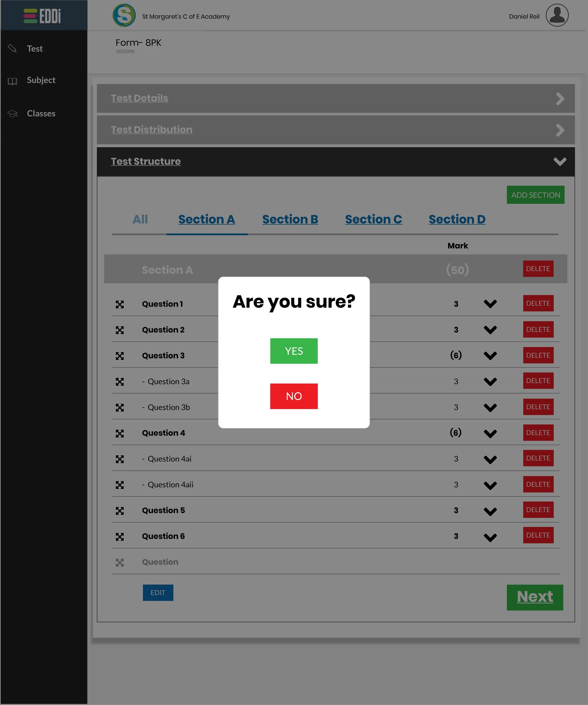Viewport: 588px width, 705px height.
Task: Click the drag icon next to Question 4aii
Action: tap(119, 485)
